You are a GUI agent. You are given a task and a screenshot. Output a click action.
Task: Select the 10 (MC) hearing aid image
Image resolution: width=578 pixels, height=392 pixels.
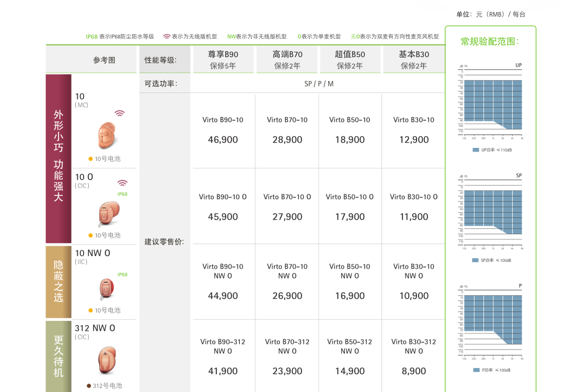[x=107, y=135]
